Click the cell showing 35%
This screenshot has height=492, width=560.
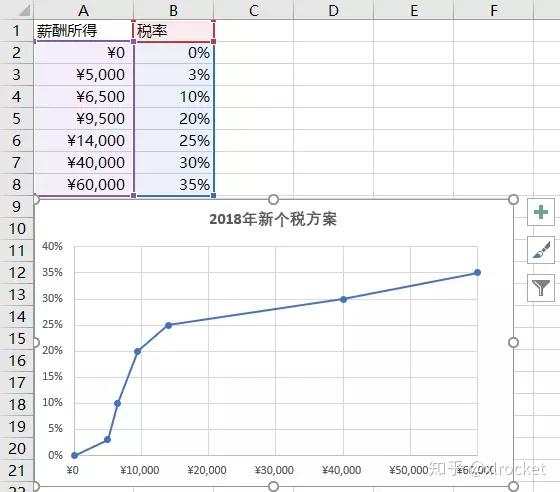pyautogui.click(x=174, y=184)
